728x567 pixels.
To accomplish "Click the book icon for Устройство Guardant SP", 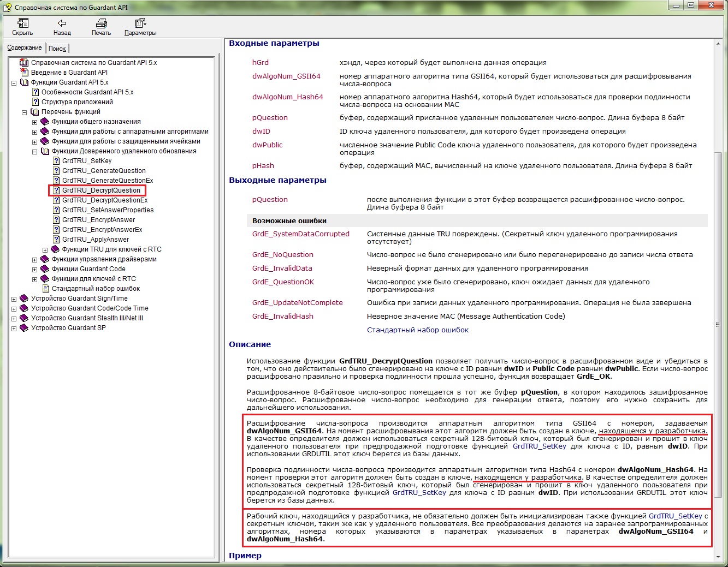I will [24, 328].
